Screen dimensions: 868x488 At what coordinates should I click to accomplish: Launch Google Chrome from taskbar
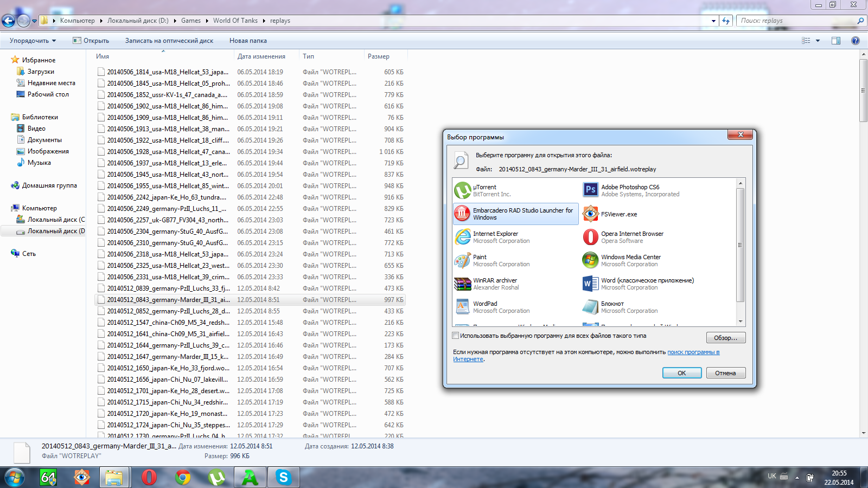[x=183, y=477]
